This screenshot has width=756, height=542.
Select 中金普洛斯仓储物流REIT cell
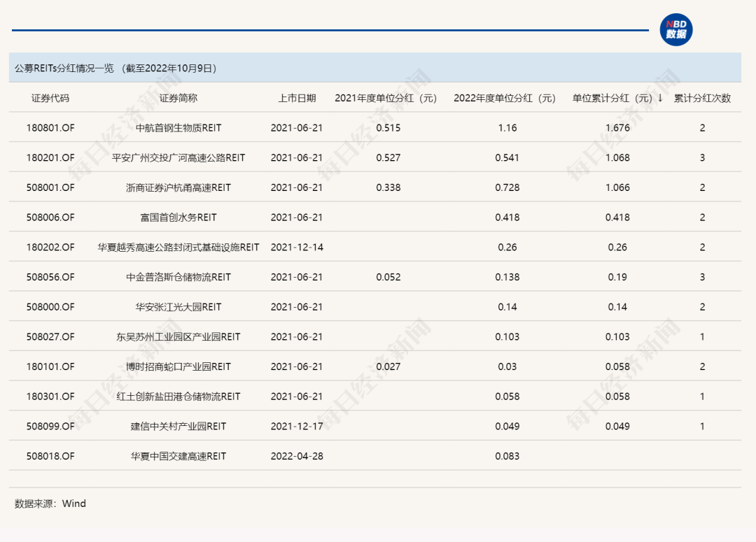pos(178,278)
